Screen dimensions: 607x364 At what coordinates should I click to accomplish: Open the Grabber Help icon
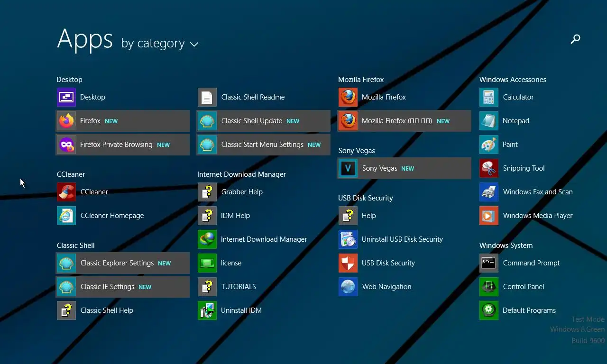207,192
